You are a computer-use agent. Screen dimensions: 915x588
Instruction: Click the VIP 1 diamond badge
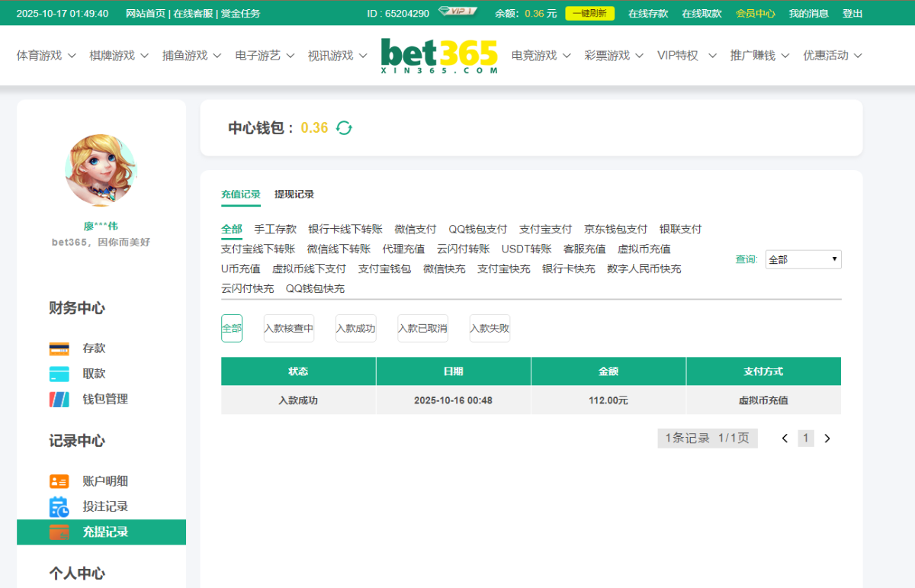pyautogui.click(x=457, y=12)
